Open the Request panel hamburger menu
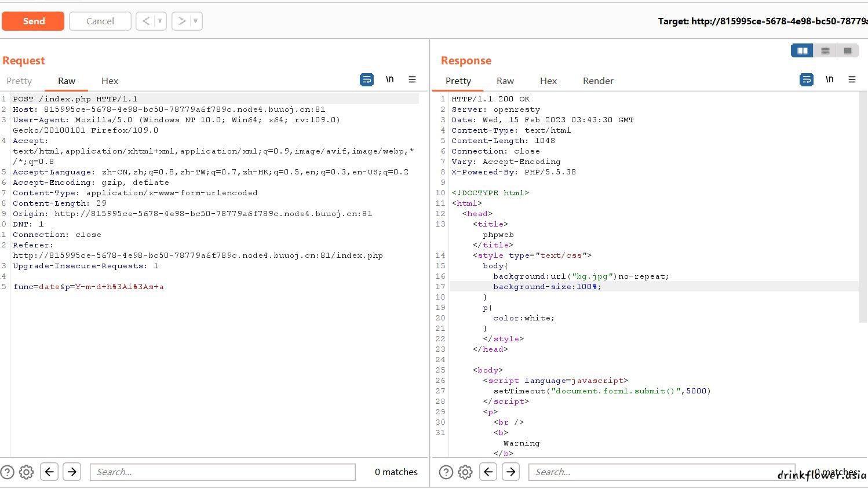This screenshot has height=489, width=868. tap(412, 79)
